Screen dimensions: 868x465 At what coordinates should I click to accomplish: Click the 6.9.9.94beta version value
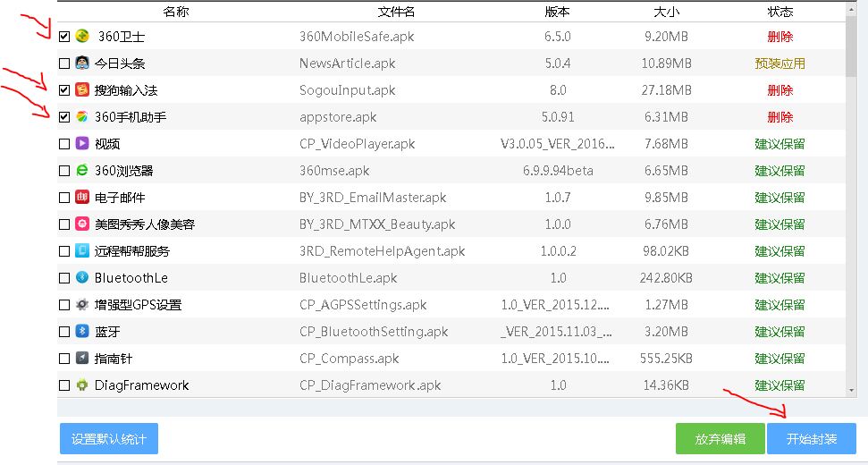(558, 171)
